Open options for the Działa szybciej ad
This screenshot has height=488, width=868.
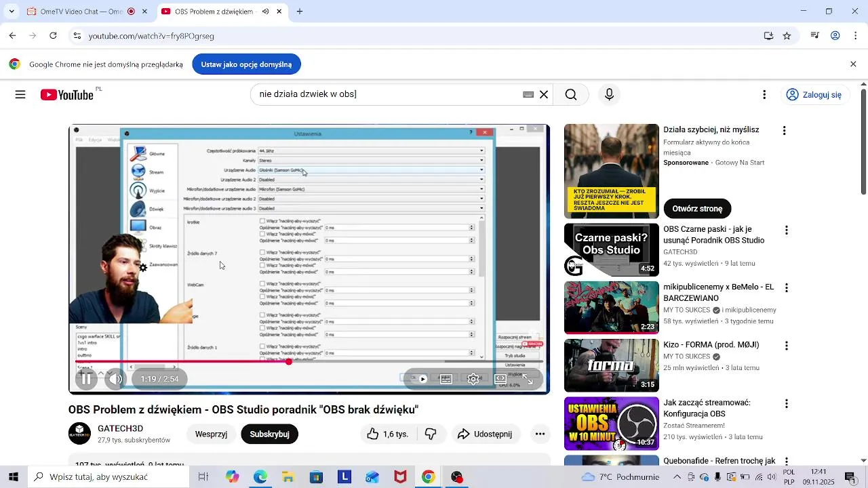tap(785, 130)
